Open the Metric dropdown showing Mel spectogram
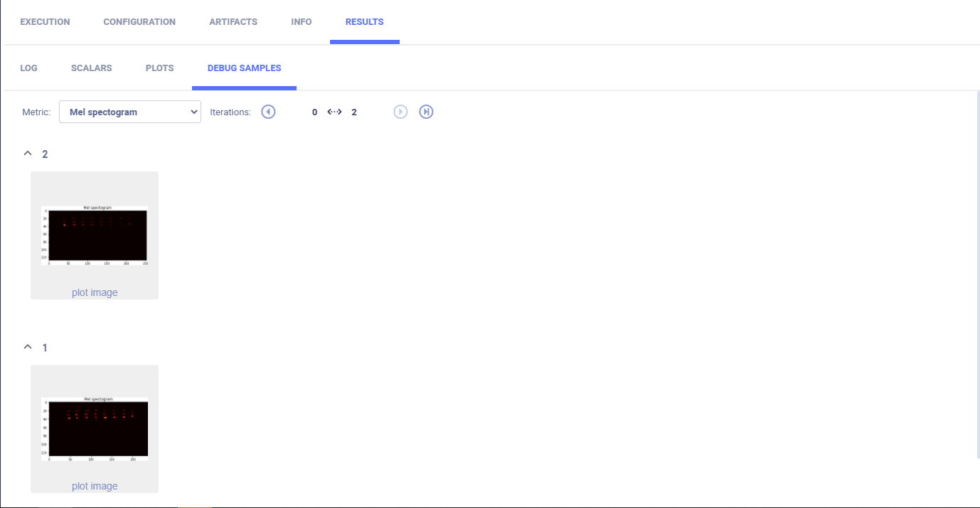The height and width of the screenshot is (508, 980). [130, 112]
